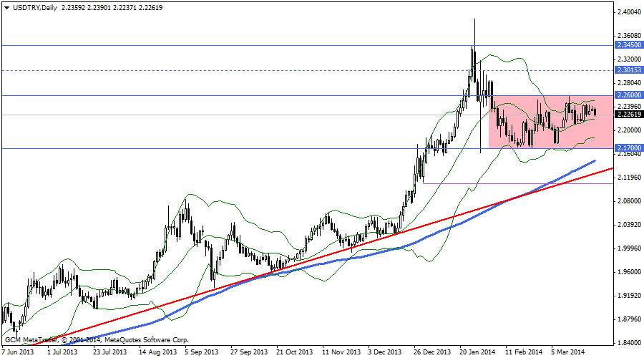Click the 11 Nov 2013 date label
The image size is (644, 358).
[341, 352]
